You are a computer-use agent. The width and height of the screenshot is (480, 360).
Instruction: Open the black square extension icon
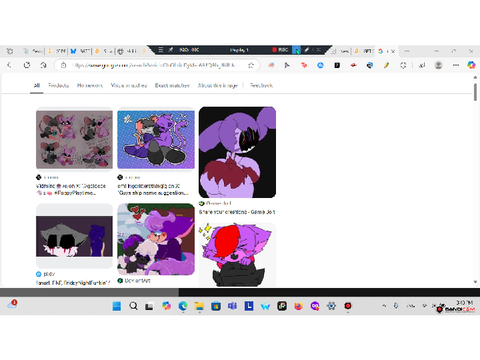tap(337, 65)
